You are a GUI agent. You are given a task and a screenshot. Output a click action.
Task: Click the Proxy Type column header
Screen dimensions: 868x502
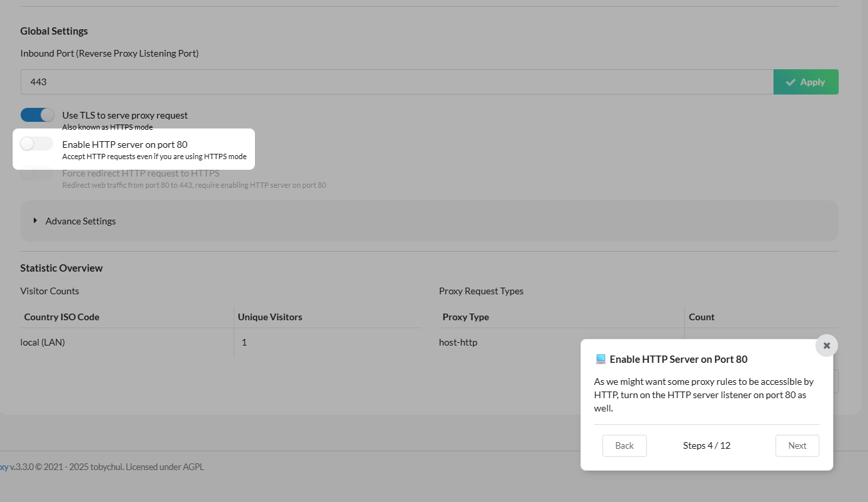coord(466,317)
